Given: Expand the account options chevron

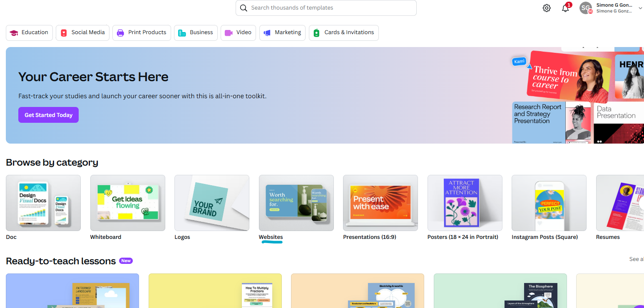Looking at the screenshot, I should click(x=640, y=7).
